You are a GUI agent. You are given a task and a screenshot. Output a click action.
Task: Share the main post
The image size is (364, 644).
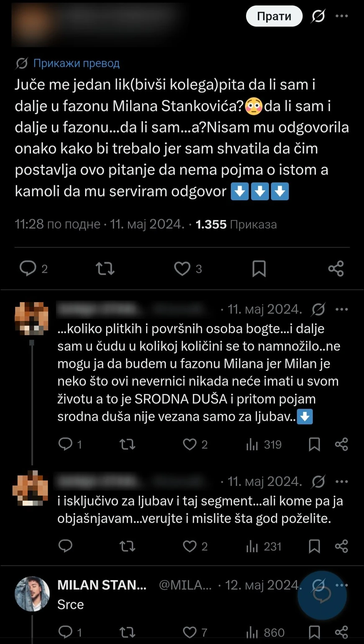(x=336, y=269)
